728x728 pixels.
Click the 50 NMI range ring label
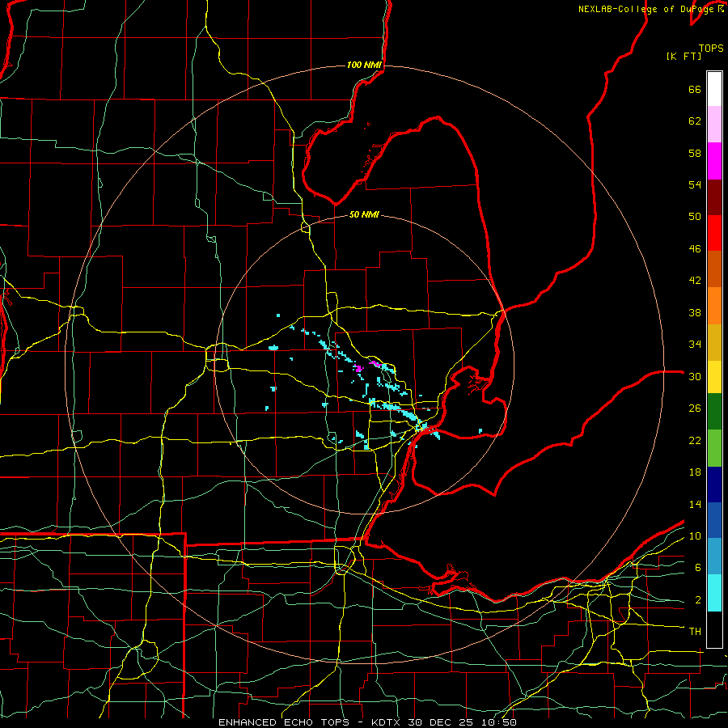(364, 214)
